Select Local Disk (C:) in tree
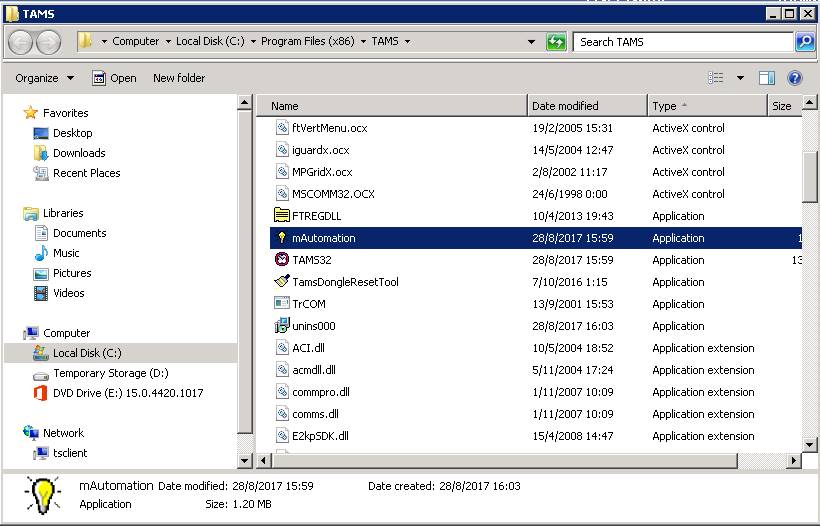 pos(87,353)
